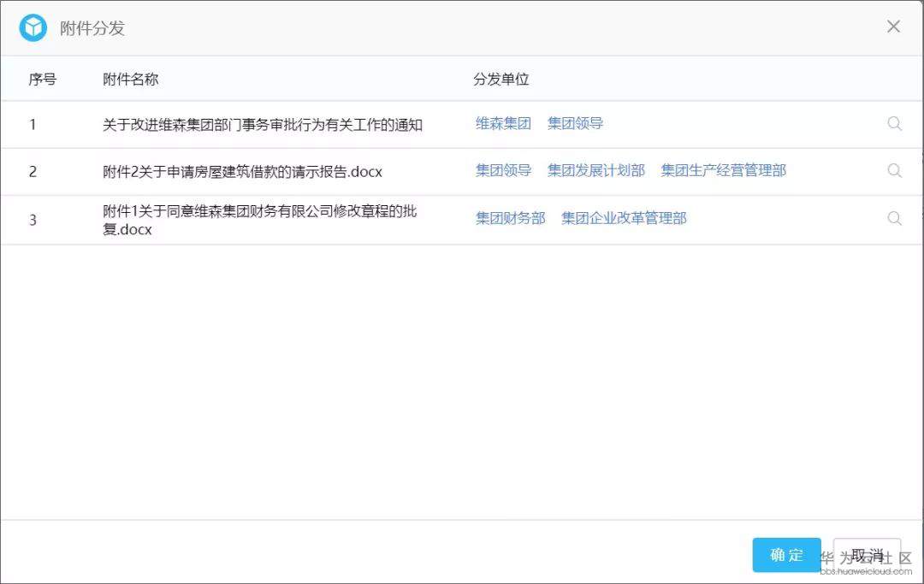Click the 附件分发 dialog header icon
924x584 pixels.
click(x=32, y=27)
